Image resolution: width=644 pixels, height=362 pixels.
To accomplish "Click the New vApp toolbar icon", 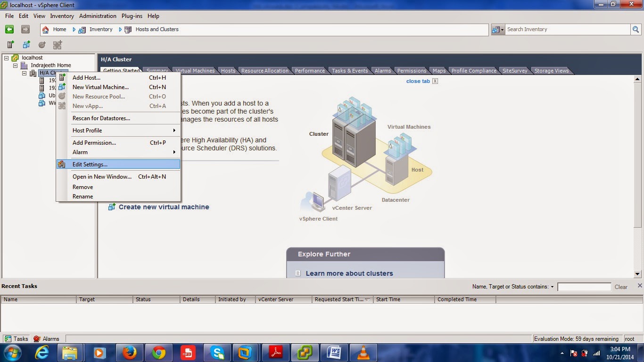I will [57, 44].
